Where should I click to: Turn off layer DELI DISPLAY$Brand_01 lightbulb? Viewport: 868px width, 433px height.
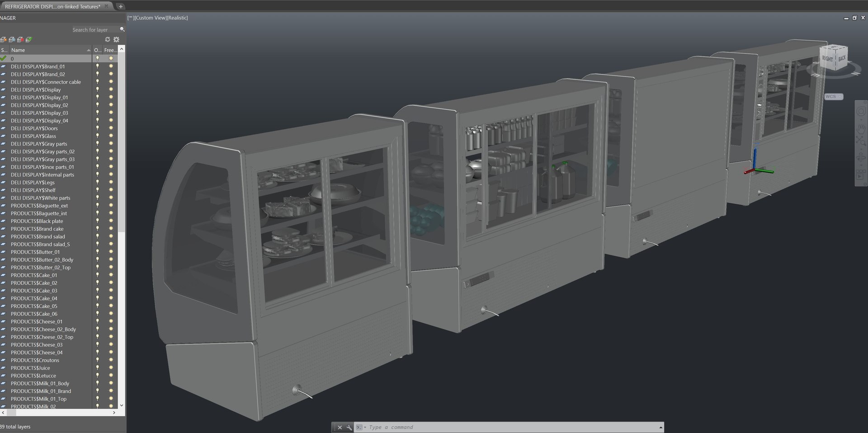[97, 66]
